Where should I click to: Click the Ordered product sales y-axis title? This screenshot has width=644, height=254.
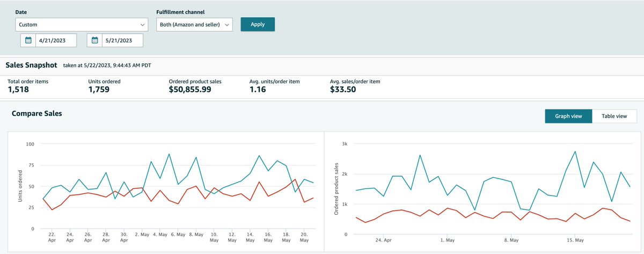pyautogui.click(x=337, y=189)
